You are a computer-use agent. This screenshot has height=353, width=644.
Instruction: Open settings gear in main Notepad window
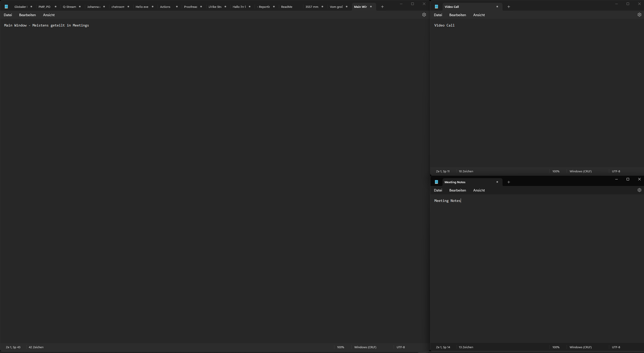pyautogui.click(x=424, y=15)
